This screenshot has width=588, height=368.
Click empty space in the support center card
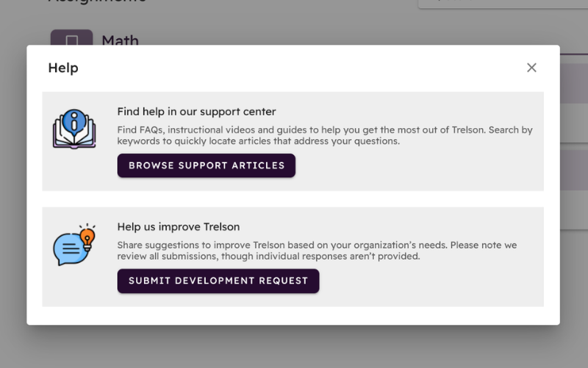[x=412, y=169]
